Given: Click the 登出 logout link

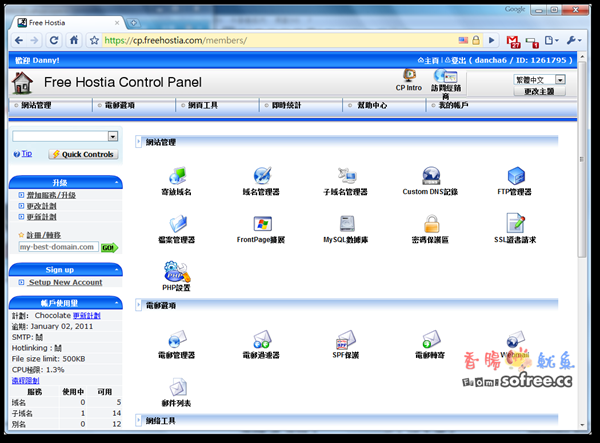Looking at the screenshot, I should [x=458, y=60].
